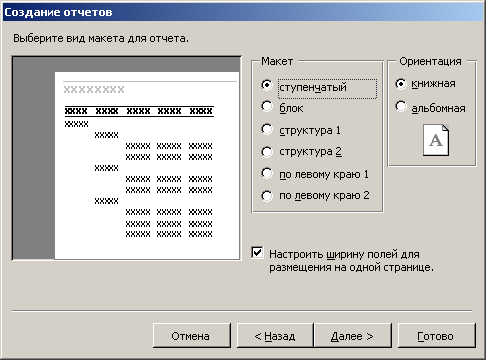486x360 pixels.
Task: Click the Ориентация group label
Action: pyautogui.click(x=430, y=61)
